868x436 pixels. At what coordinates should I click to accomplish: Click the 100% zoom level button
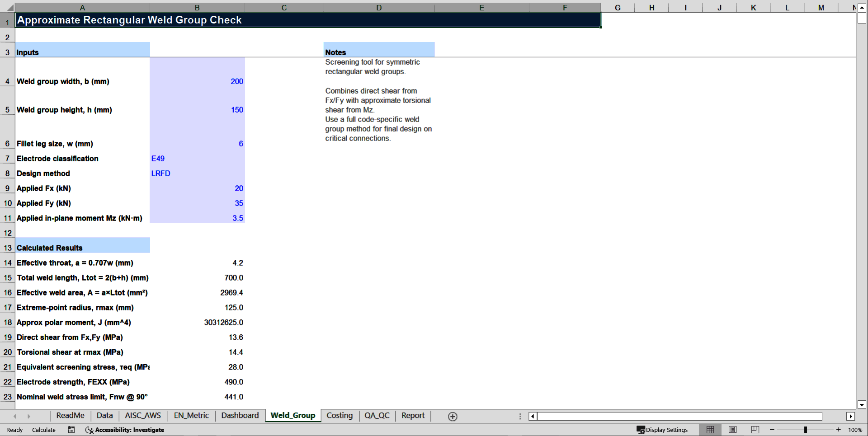click(854, 430)
